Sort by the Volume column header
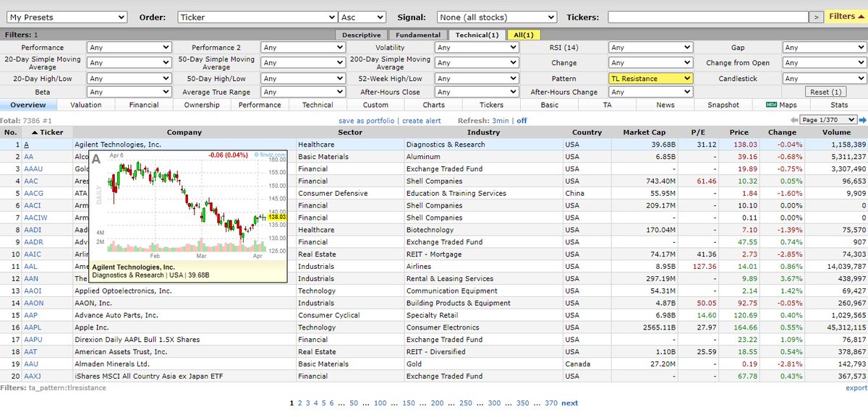868x417 pixels. pyautogui.click(x=836, y=132)
